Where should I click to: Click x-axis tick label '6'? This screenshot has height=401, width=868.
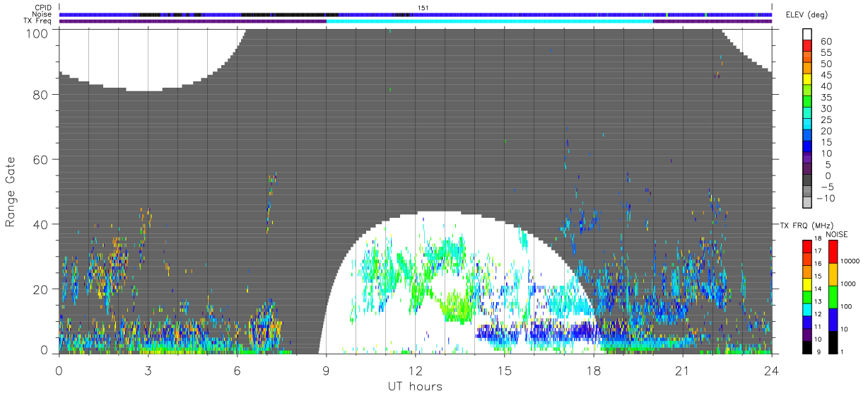pos(237,371)
